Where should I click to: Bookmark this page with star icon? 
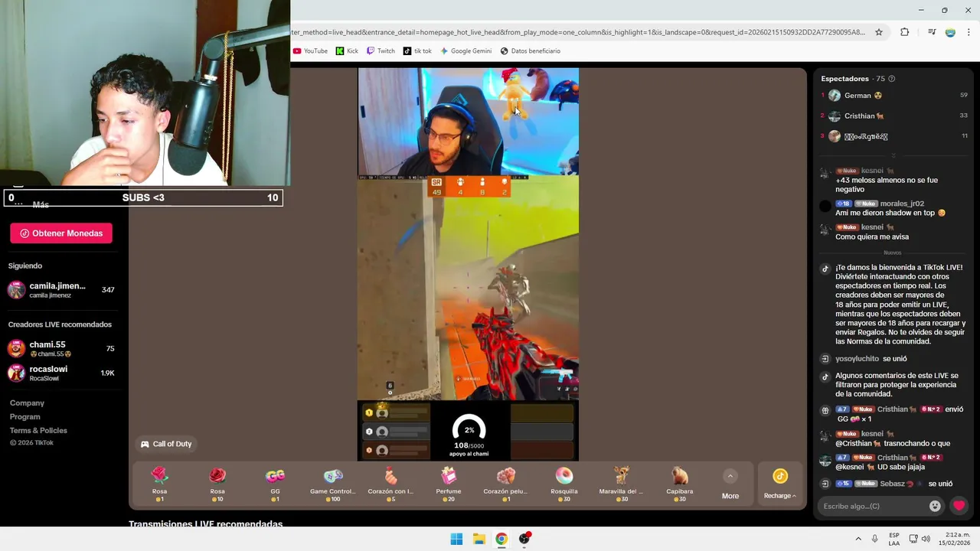click(879, 32)
